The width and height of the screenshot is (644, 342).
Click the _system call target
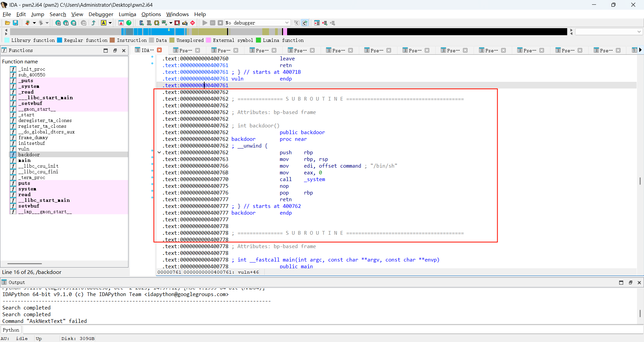tap(314, 179)
